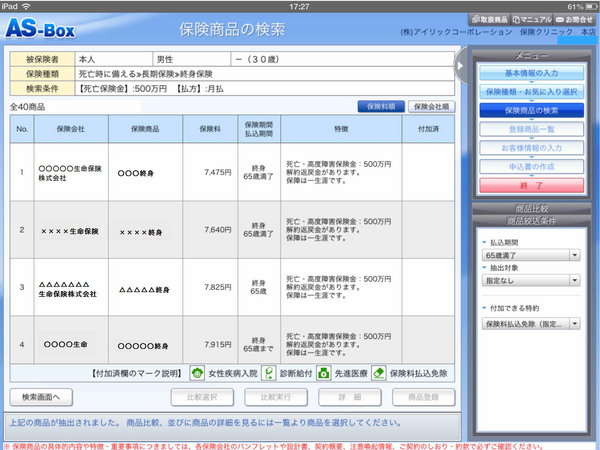This screenshot has width=600, height=450.
Task: Select 基本情報の入力 in the menu
Action: click(x=531, y=74)
